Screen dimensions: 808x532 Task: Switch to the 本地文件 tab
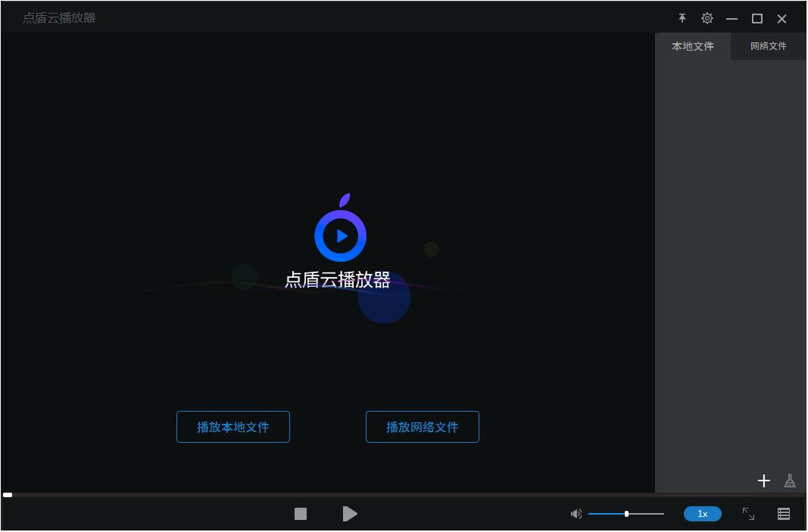693,46
